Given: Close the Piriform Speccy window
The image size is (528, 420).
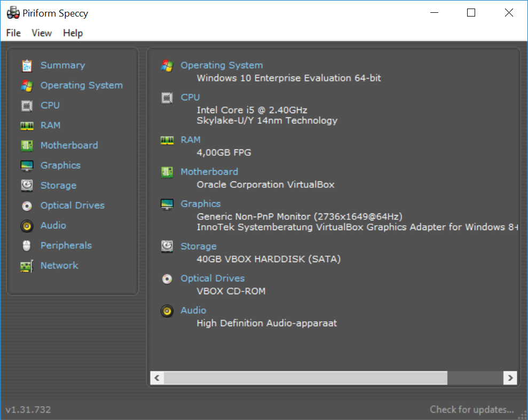Looking at the screenshot, I should [x=509, y=13].
